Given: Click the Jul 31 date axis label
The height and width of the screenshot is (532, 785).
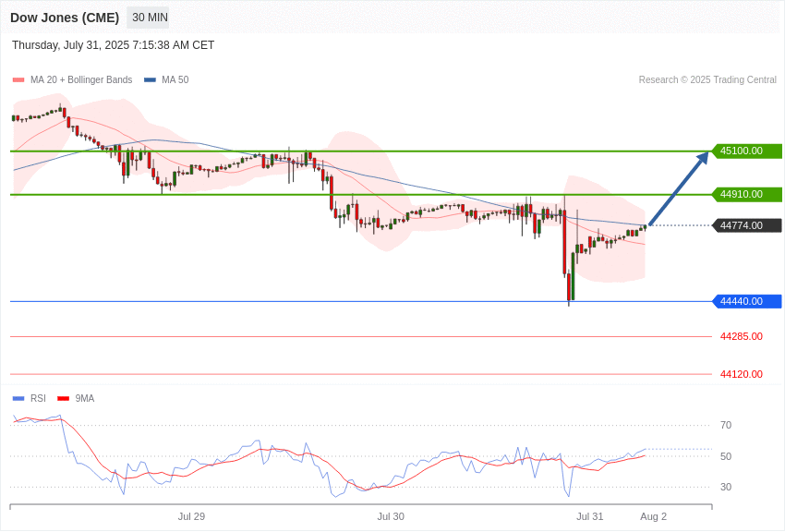Looking at the screenshot, I should tap(590, 516).
